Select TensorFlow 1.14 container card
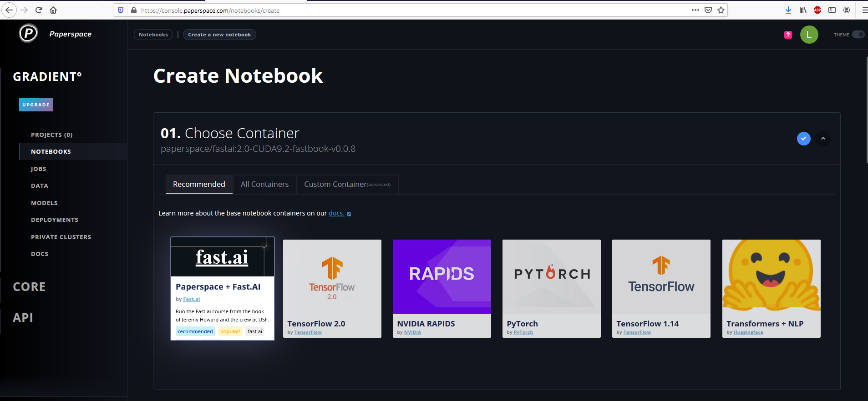Image resolution: width=868 pixels, height=401 pixels. 661,289
